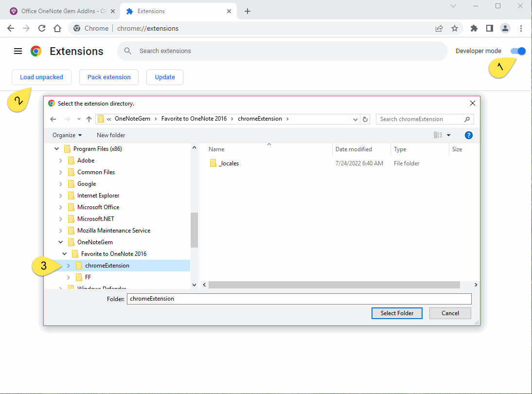Focus the Search extensions field
Image resolution: width=532 pixels, height=394 pixels.
click(282, 51)
